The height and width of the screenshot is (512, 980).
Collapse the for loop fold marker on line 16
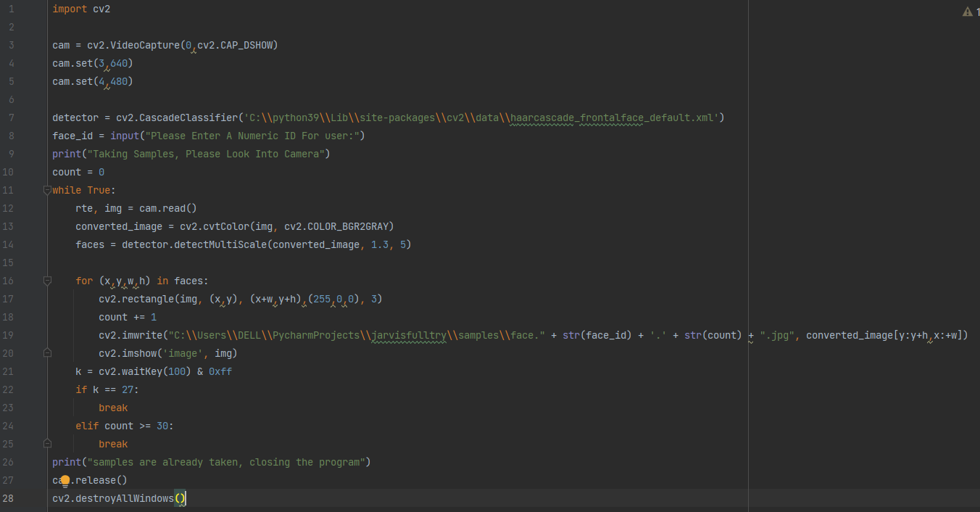(x=47, y=281)
